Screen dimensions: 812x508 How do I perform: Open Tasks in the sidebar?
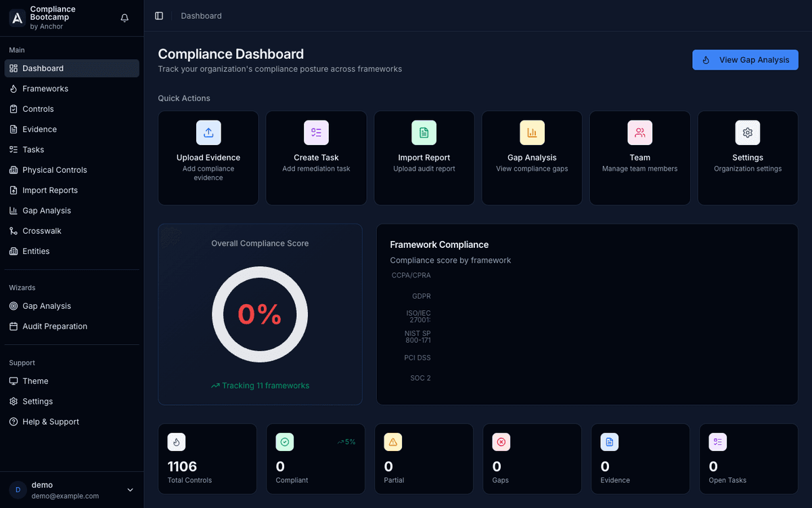(x=72, y=150)
